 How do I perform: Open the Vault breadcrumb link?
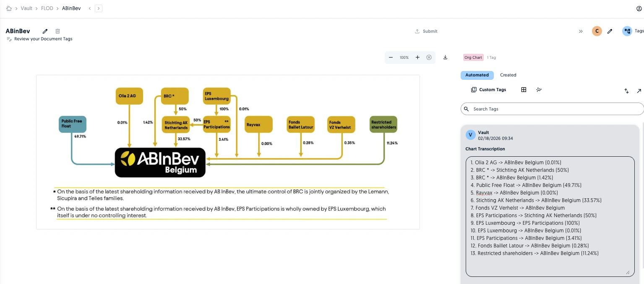(x=26, y=8)
